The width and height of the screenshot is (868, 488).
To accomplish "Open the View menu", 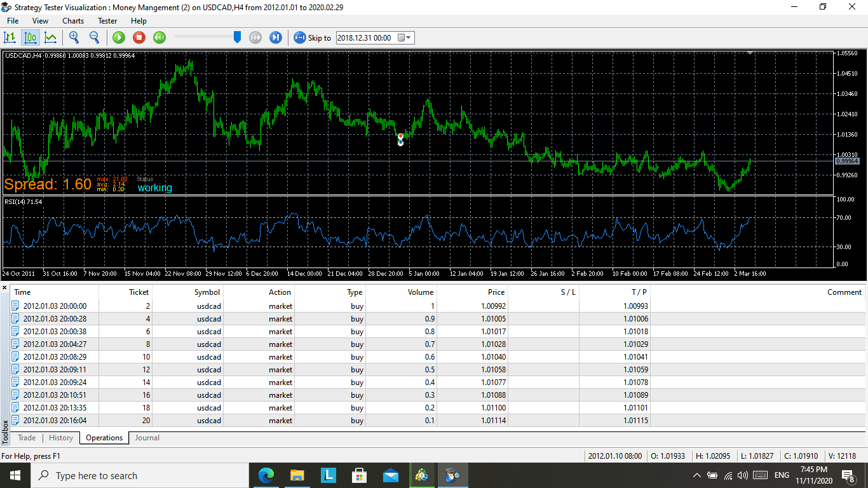I will tap(40, 21).
